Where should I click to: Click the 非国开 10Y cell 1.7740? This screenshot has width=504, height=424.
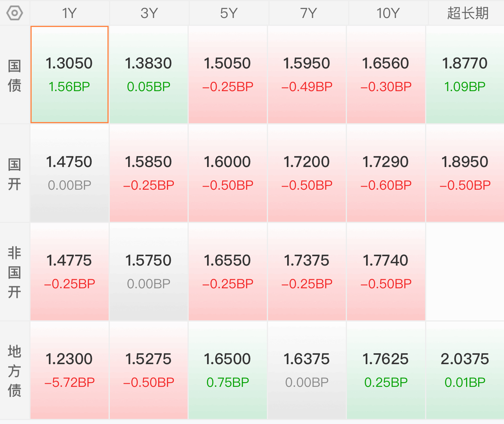[x=386, y=272]
